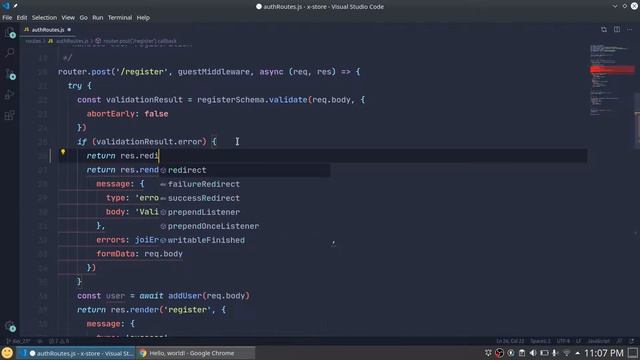The image size is (640, 360).
Task: Click the Open Changes icon in editor toolbar
Action: tap(604, 29)
